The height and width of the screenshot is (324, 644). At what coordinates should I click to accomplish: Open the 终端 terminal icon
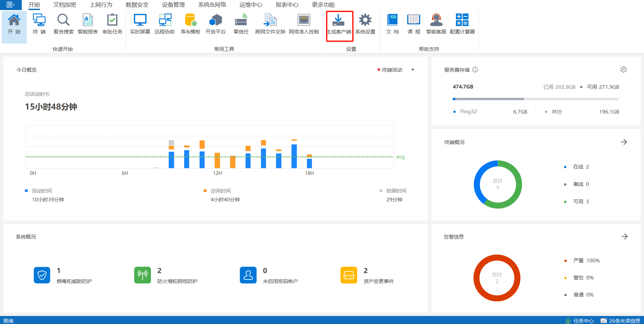[x=39, y=24]
